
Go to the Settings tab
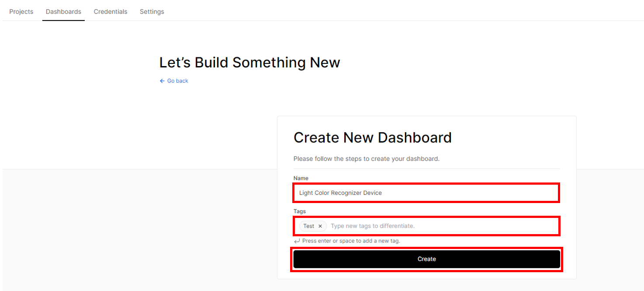point(152,12)
